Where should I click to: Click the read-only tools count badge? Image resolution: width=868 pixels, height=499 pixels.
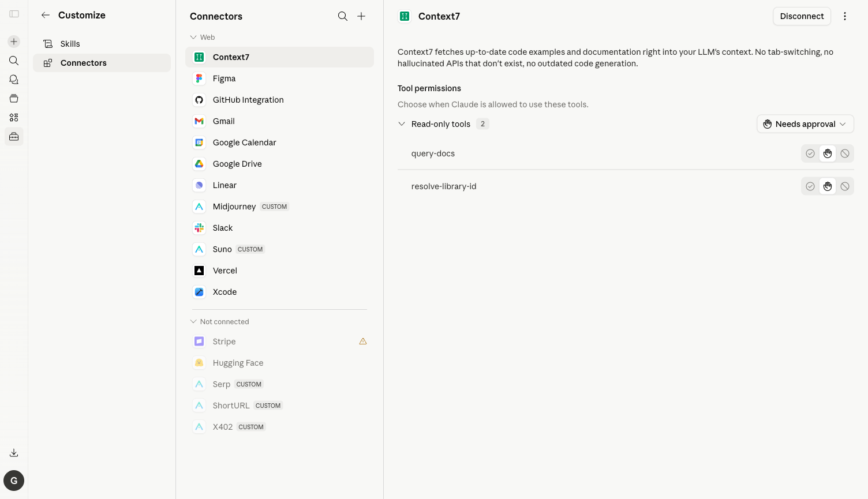[482, 124]
